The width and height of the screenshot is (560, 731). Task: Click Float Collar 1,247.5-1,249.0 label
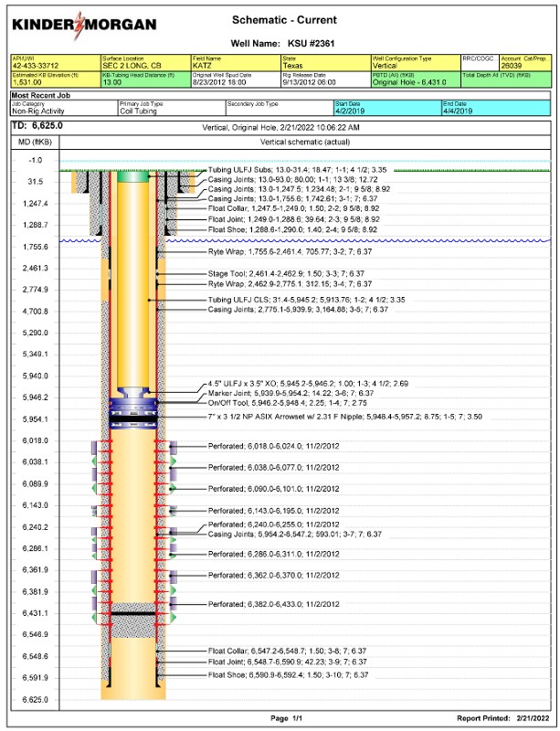pyautogui.click(x=294, y=209)
